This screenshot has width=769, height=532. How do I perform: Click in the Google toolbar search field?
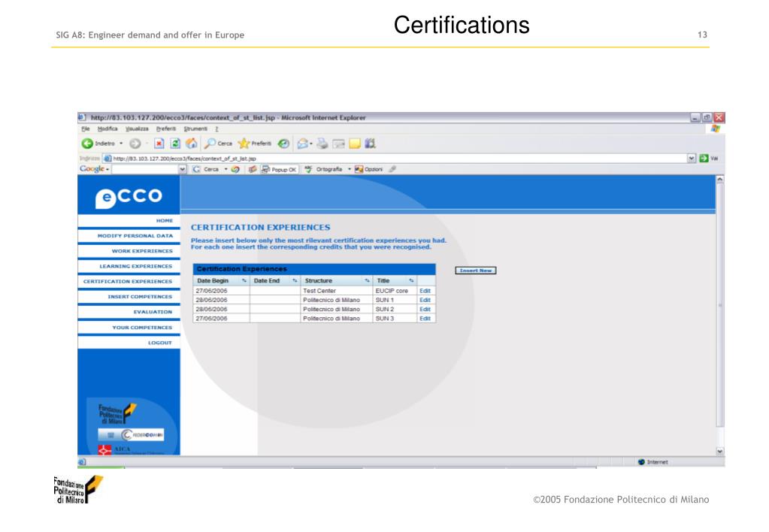pyautogui.click(x=141, y=170)
